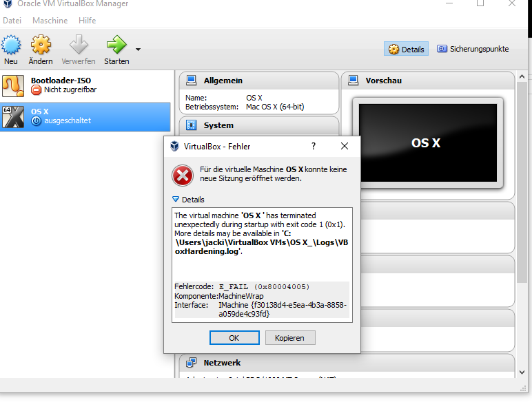
Task: Open the Maschine menu
Action: pyautogui.click(x=50, y=21)
